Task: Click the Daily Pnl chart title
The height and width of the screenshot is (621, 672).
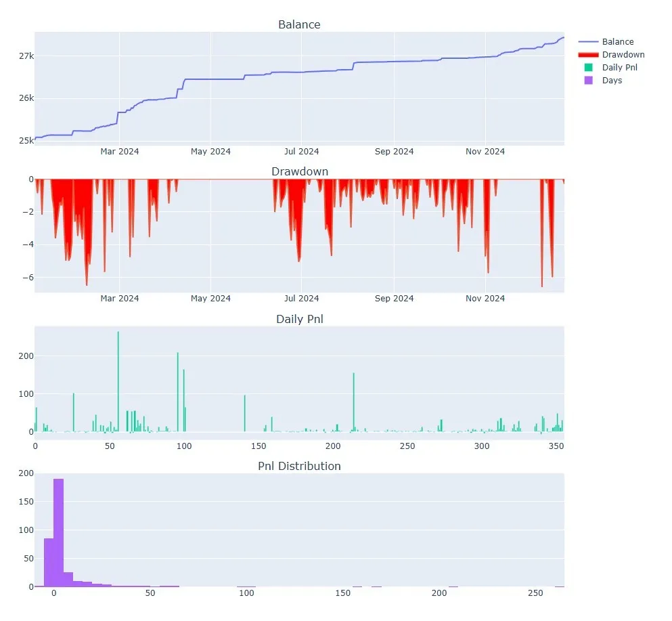Action: point(300,319)
